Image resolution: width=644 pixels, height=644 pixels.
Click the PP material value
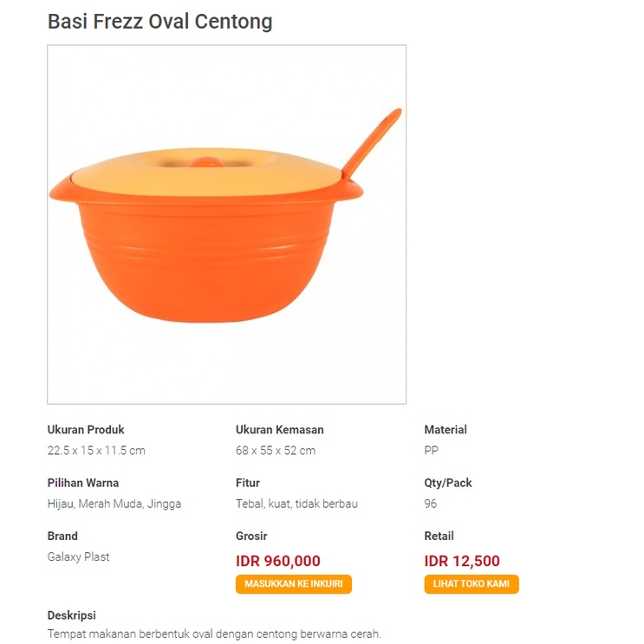pyautogui.click(x=432, y=451)
